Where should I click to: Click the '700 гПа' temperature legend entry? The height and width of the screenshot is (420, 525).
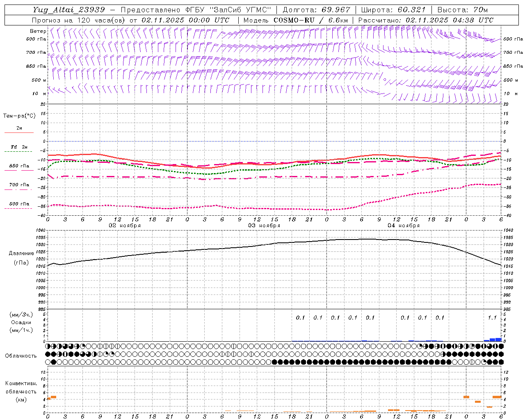(19, 185)
